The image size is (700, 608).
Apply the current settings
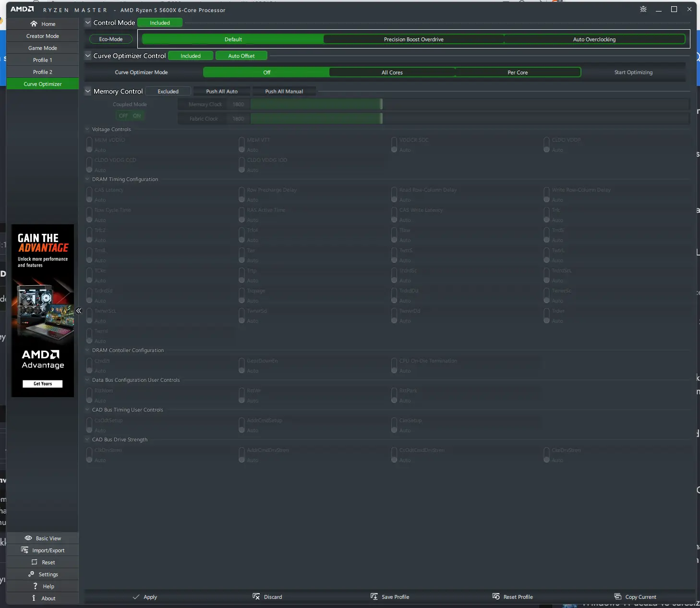(145, 597)
